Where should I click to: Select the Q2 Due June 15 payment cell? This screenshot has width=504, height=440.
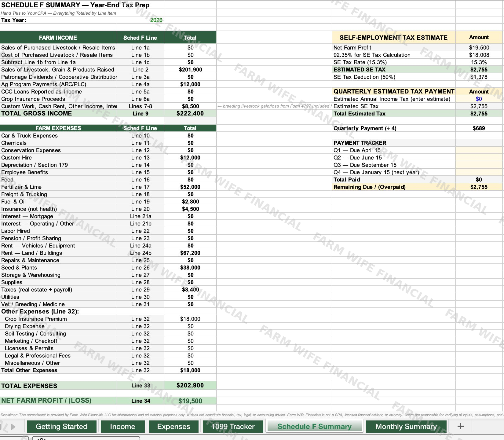pos(479,158)
